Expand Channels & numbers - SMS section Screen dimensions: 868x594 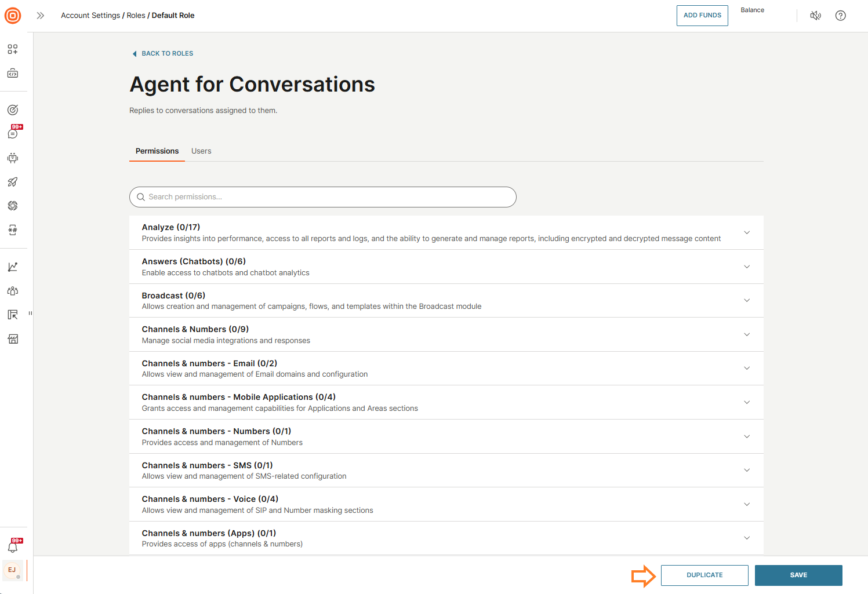click(x=747, y=470)
